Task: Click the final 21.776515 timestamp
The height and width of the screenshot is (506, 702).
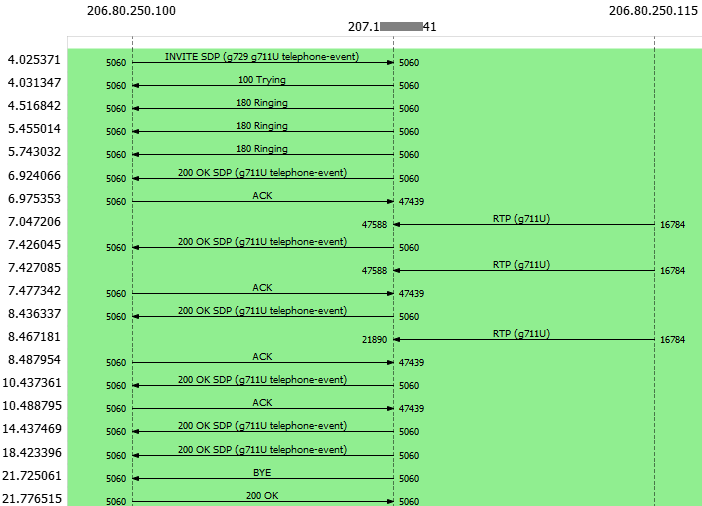Action: click(34, 499)
